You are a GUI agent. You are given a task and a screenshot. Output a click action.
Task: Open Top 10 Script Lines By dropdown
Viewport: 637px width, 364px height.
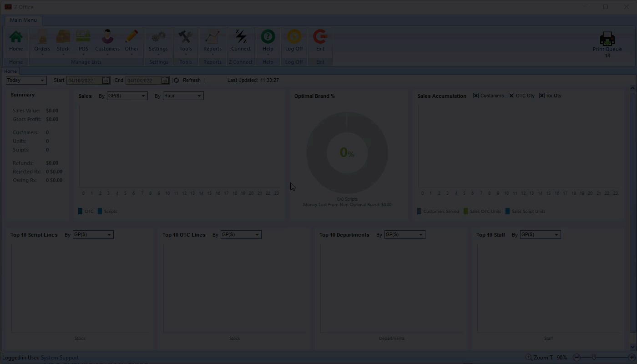tap(93, 235)
